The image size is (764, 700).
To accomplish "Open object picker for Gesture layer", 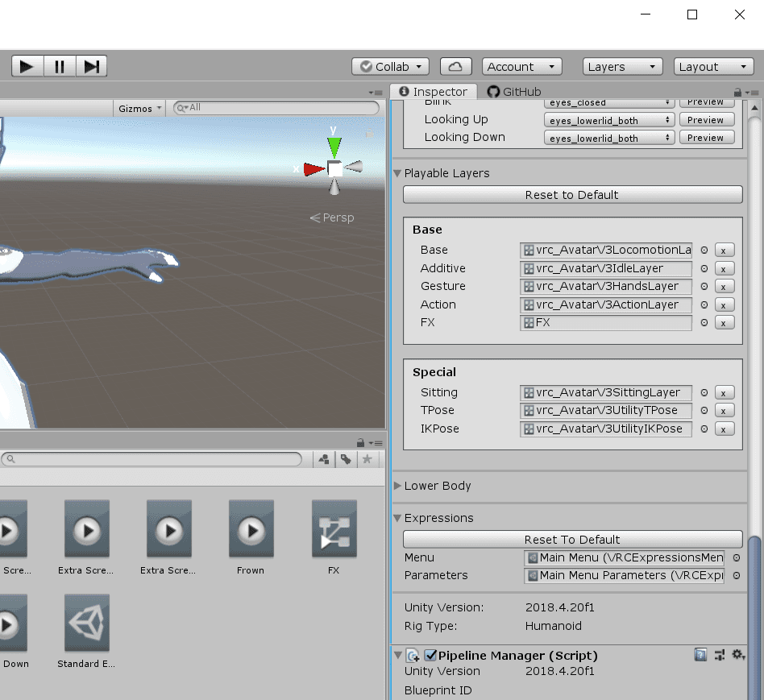I will point(704,287).
